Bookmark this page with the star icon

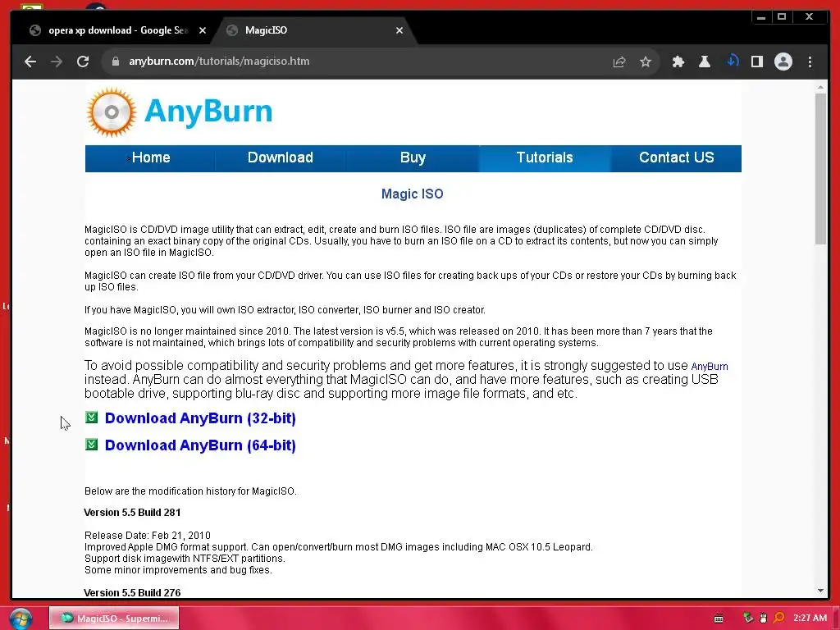pyautogui.click(x=646, y=62)
